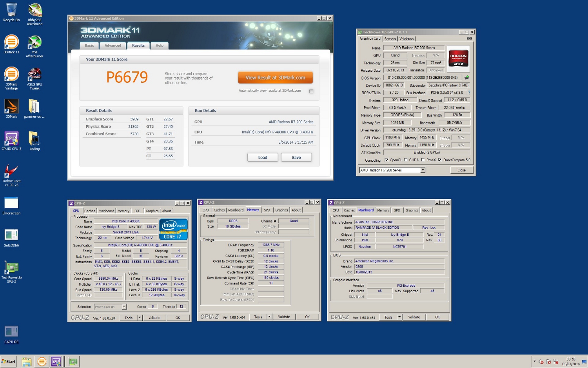
Task: Open the 3DMark desktop shortcut
Action: [11, 108]
